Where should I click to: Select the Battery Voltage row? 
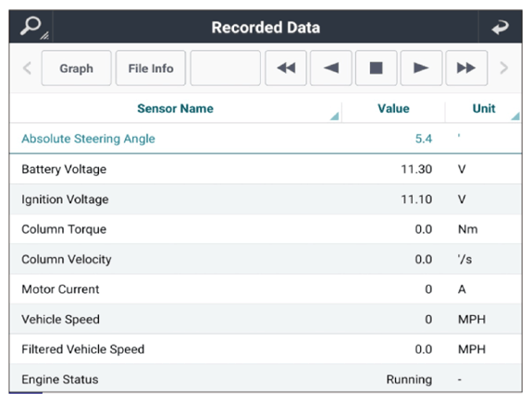click(x=266, y=169)
